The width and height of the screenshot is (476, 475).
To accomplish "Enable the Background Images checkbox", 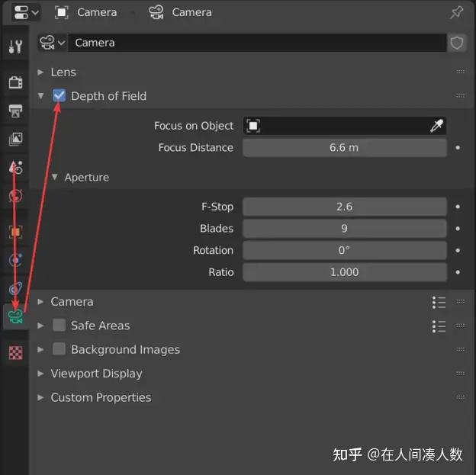I will tap(59, 349).
